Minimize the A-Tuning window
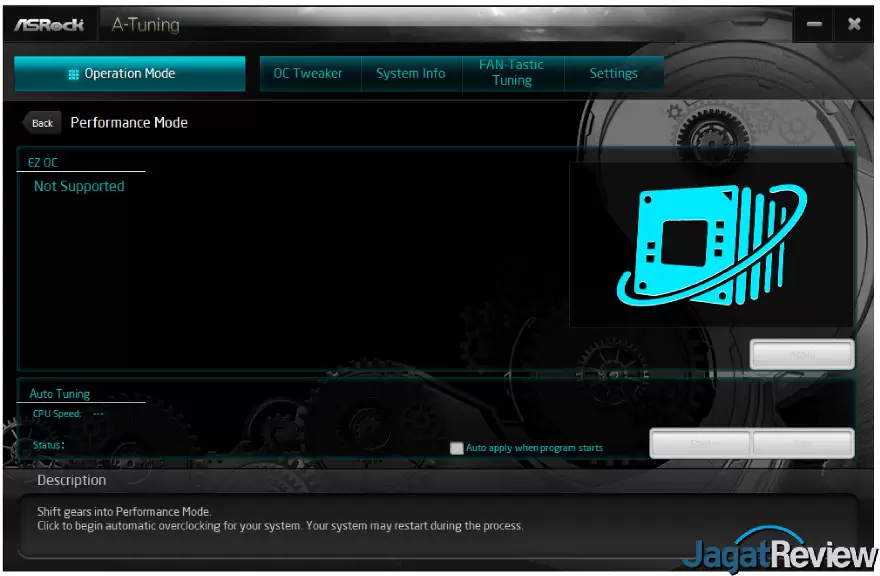Screen dimensions: 880x576 [815, 25]
